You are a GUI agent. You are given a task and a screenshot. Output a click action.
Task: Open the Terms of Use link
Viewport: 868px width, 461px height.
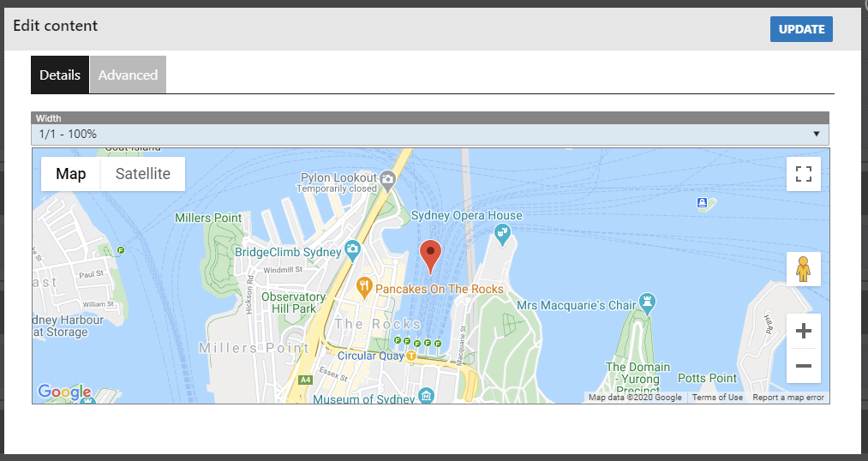point(717,398)
